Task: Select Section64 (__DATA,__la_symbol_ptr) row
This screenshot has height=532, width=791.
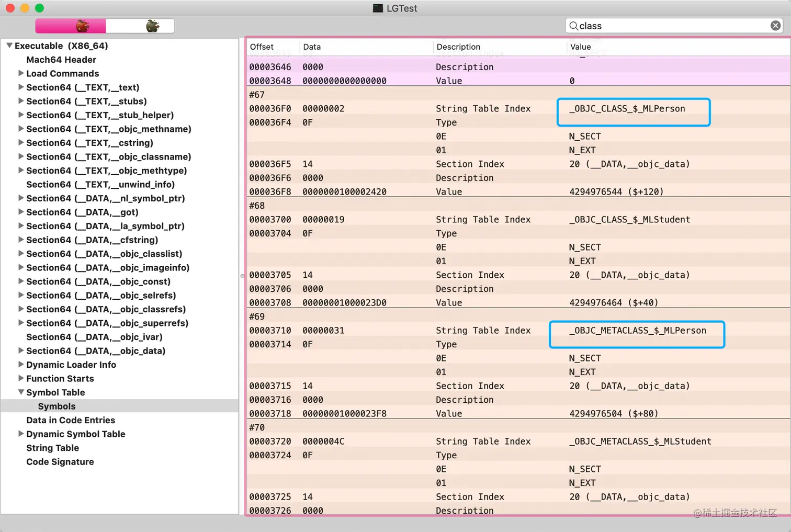Action: [x=105, y=226]
